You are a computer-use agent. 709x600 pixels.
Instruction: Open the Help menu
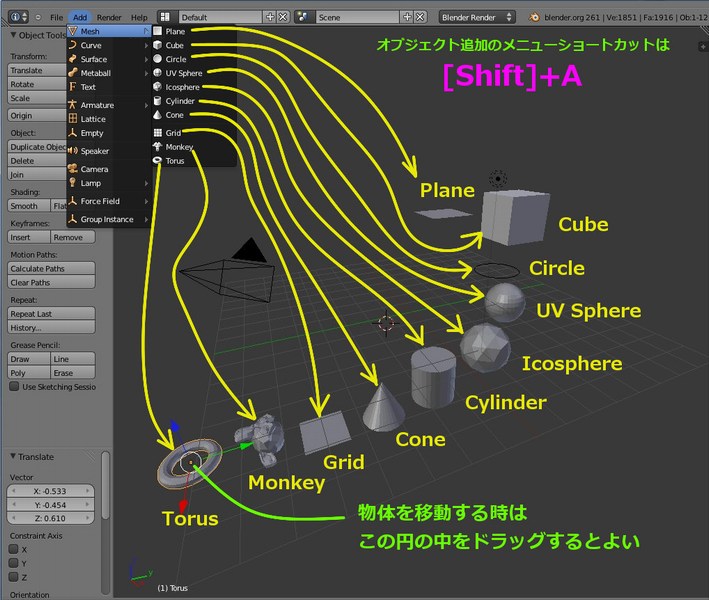pos(139,18)
